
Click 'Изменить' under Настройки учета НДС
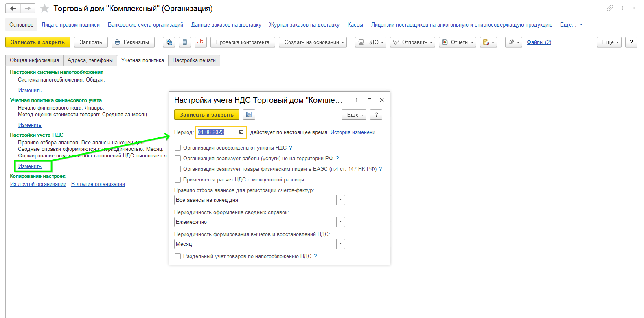tap(30, 166)
